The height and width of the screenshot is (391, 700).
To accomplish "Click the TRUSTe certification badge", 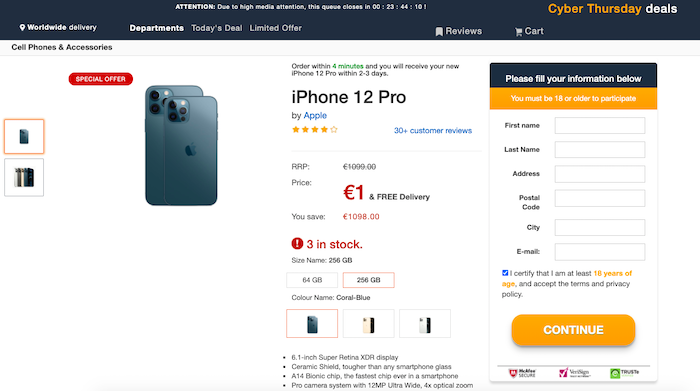I will click(625, 373).
